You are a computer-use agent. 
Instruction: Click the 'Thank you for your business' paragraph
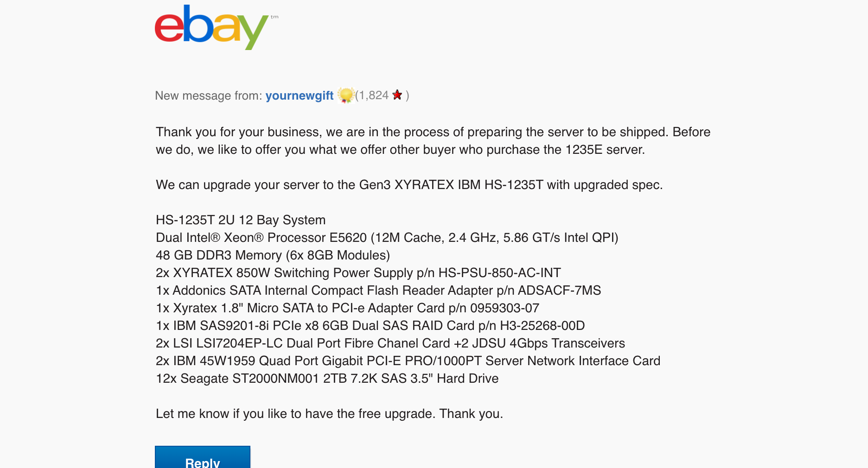[433, 141]
